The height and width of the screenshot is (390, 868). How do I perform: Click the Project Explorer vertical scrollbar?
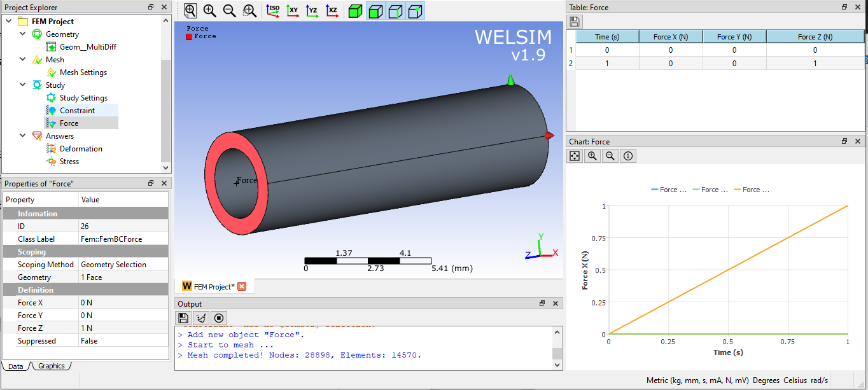[166, 94]
